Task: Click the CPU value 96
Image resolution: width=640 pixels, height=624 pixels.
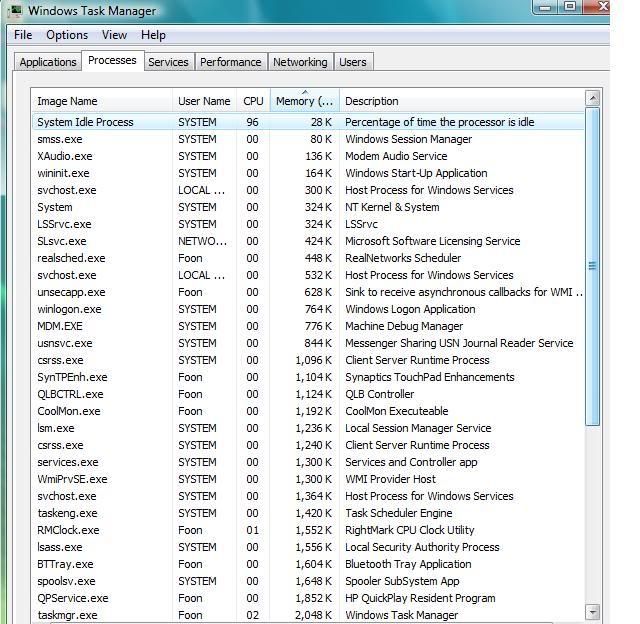Action: 252,122
